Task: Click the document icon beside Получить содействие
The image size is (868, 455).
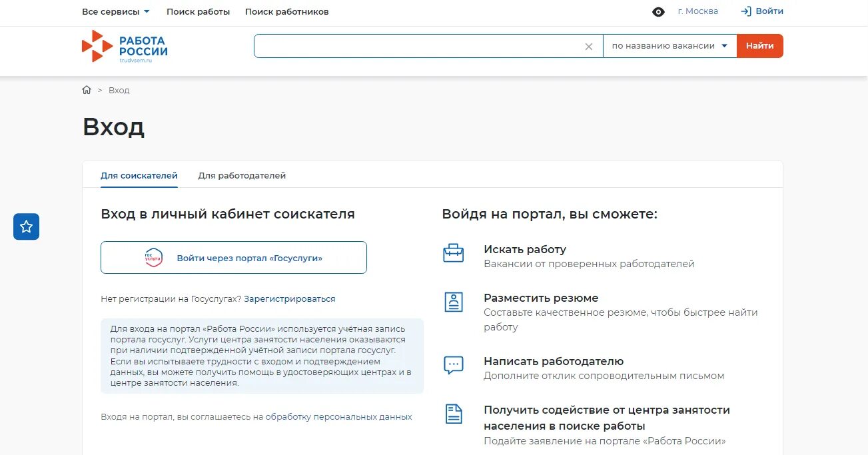Action: pos(454,414)
